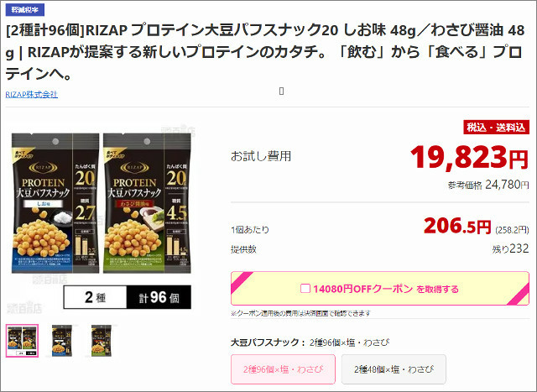The height and width of the screenshot is (392, 537).
Task: Select the 2種96個×塩・わさび option
Action: [x=283, y=369]
